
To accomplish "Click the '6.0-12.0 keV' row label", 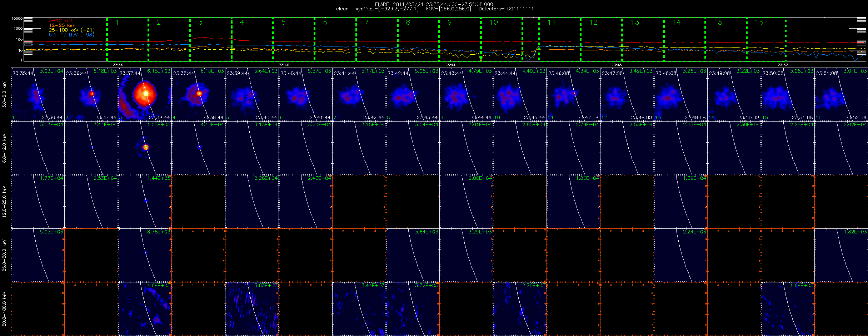I will click(4, 148).
